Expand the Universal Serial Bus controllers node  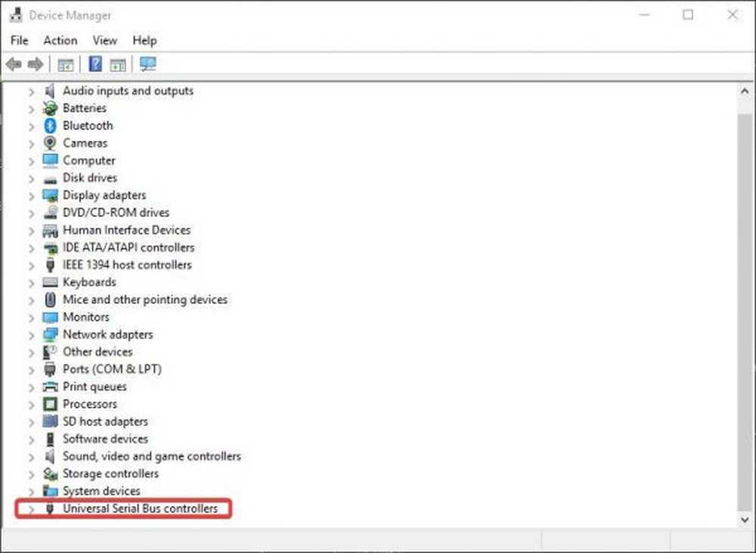(x=31, y=509)
